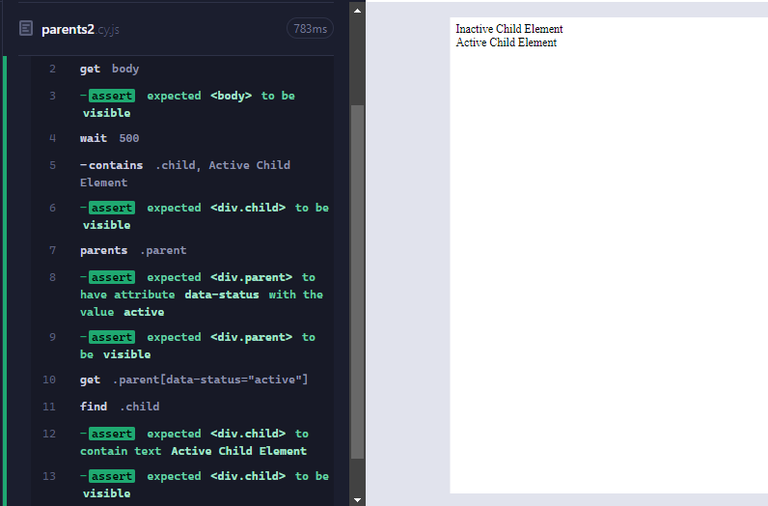
Task: Click the command log scrollbar thumb
Action: [358, 282]
